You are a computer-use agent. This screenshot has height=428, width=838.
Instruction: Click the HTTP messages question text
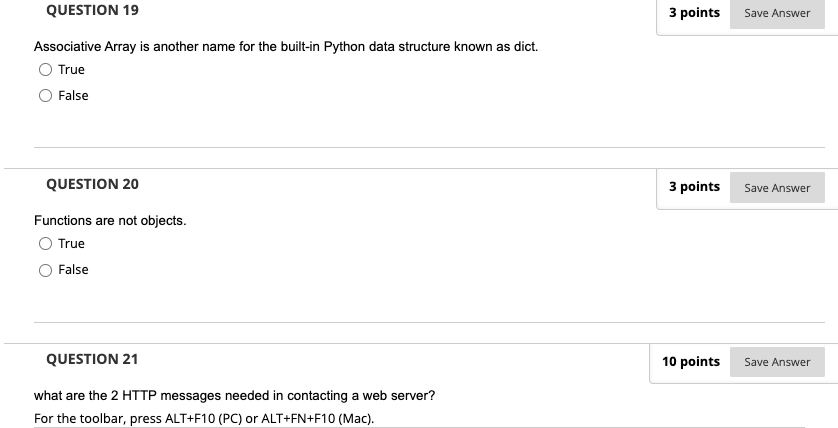(x=235, y=396)
